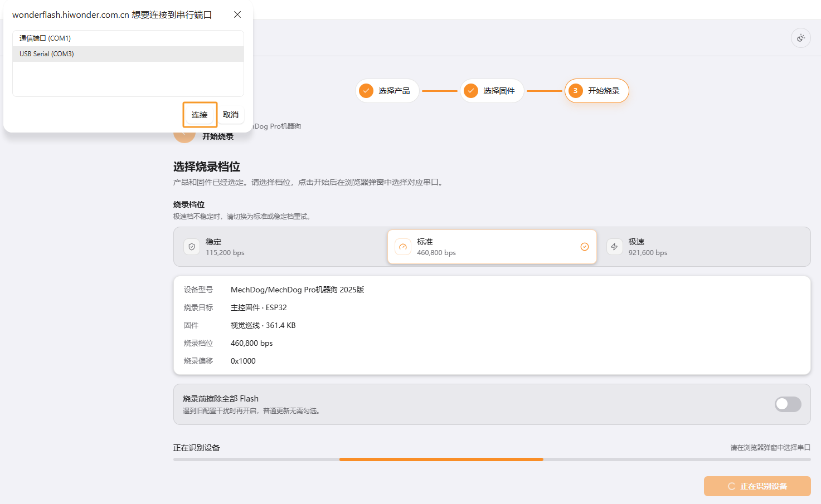Choose the 稳定 115,200 bps speed option

(x=280, y=247)
